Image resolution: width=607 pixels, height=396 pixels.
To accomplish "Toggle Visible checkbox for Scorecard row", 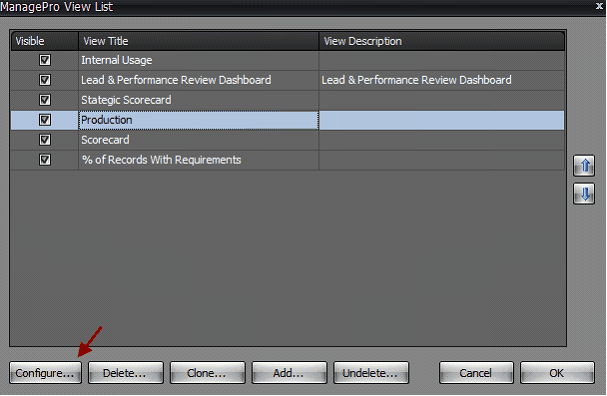I will pyautogui.click(x=45, y=140).
